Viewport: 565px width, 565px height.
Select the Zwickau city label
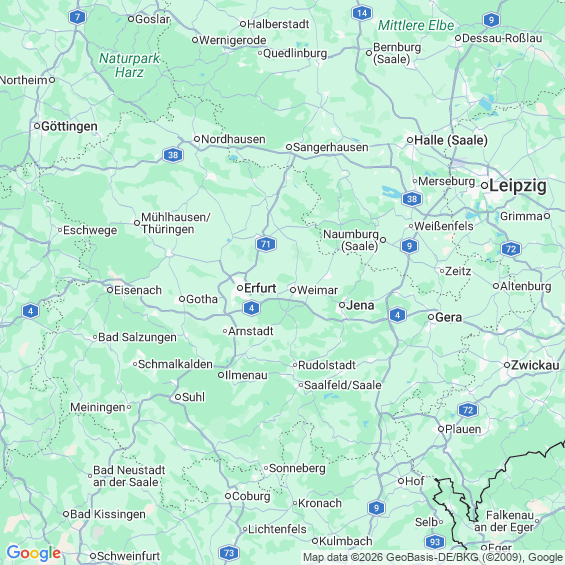point(535,365)
